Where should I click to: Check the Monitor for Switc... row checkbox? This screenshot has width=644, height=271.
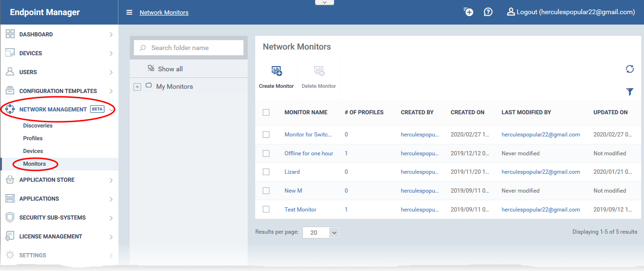click(x=266, y=135)
